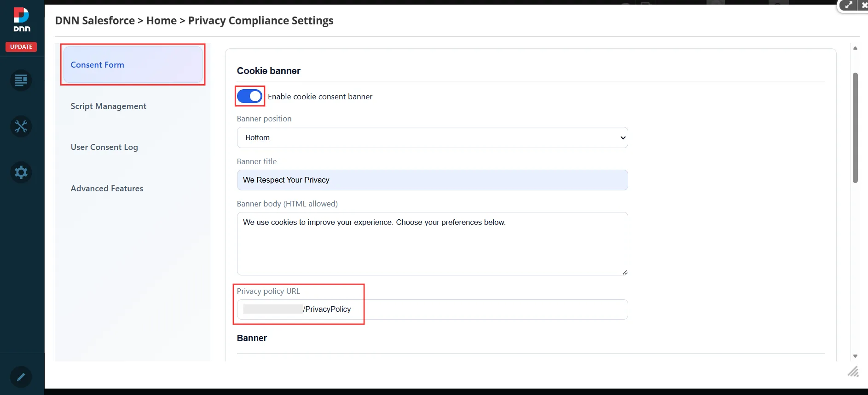868x395 pixels.
Task: Open the Advanced Features tab
Action: [133, 189]
